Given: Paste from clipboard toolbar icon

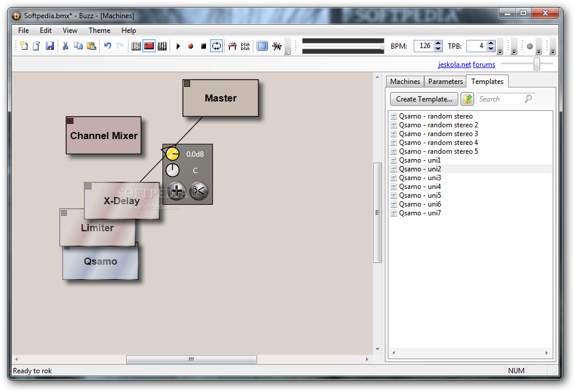Looking at the screenshot, I should 92,46.
